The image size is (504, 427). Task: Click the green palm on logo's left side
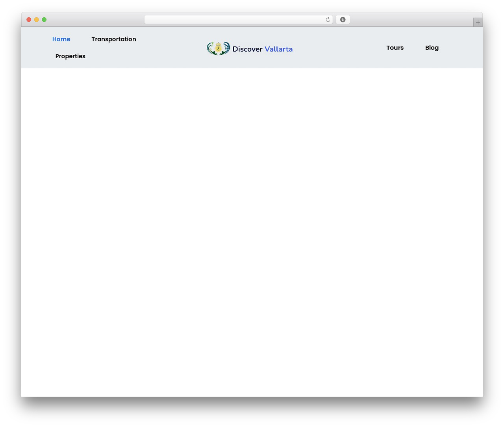[x=211, y=48]
